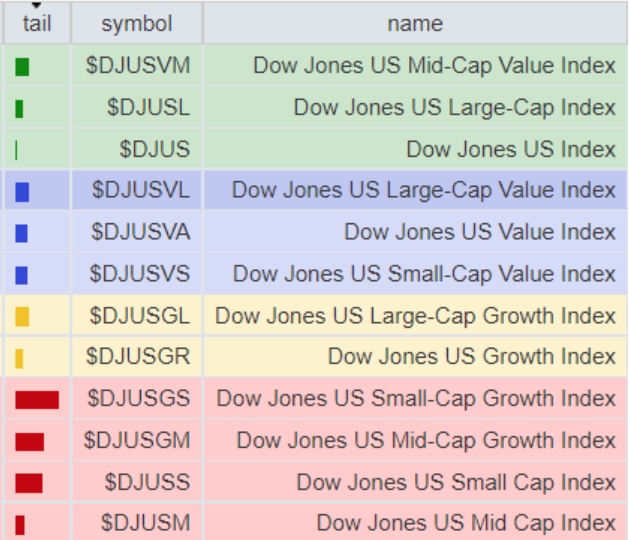
Task: Open the $DJUSVA symbol
Action: pos(140,233)
